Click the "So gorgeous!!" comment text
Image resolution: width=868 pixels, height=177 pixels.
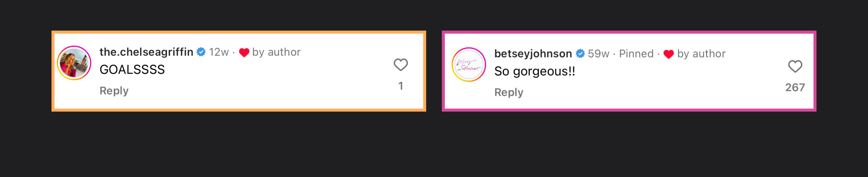coord(534,71)
